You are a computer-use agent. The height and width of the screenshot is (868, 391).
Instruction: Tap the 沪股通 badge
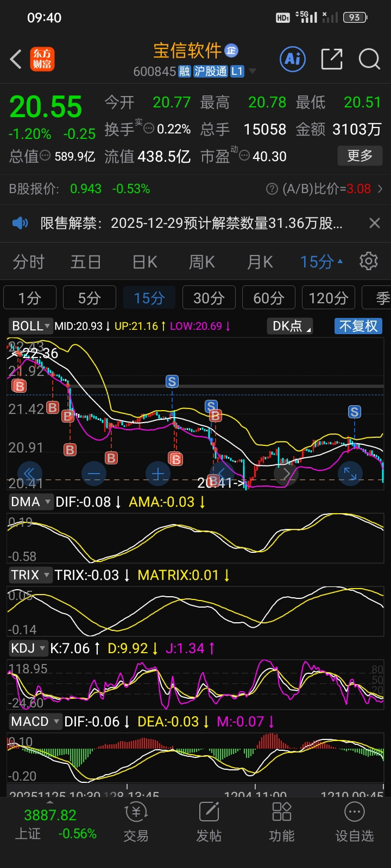pos(211,72)
